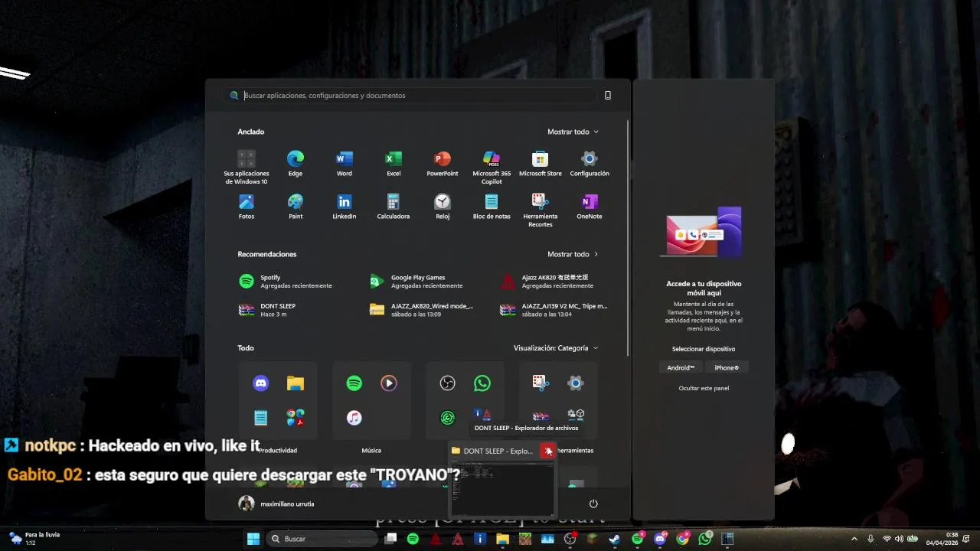Open Discord in Productividad category

pos(261,383)
